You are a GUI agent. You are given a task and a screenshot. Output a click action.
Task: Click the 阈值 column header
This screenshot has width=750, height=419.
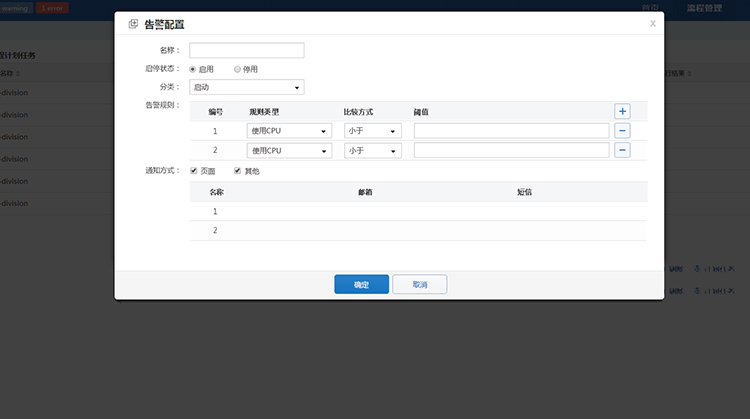421,112
